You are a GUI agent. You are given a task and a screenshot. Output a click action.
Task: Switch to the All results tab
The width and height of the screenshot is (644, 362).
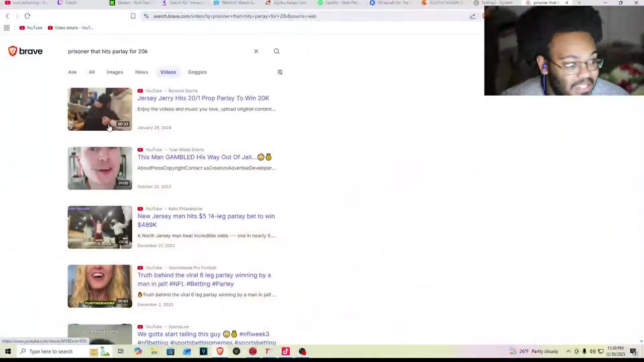click(92, 72)
